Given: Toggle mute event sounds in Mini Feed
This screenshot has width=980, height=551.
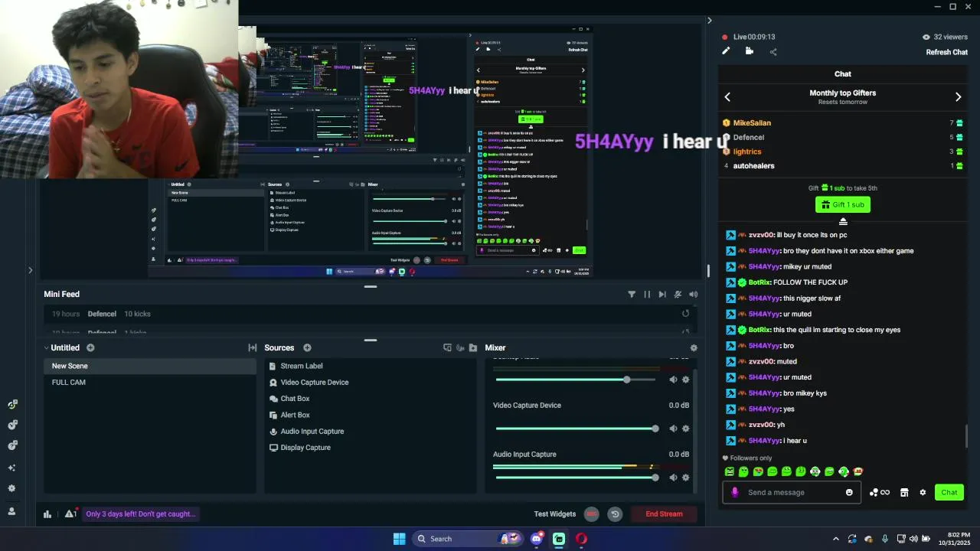Looking at the screenshot, I should point(678,294).
